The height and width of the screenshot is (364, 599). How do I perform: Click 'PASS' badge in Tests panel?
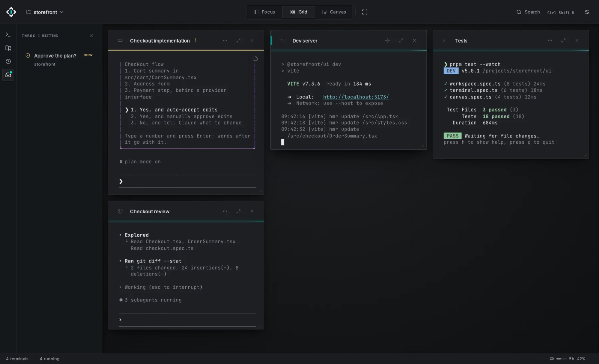pyautogui.click(x=452, y=136)
